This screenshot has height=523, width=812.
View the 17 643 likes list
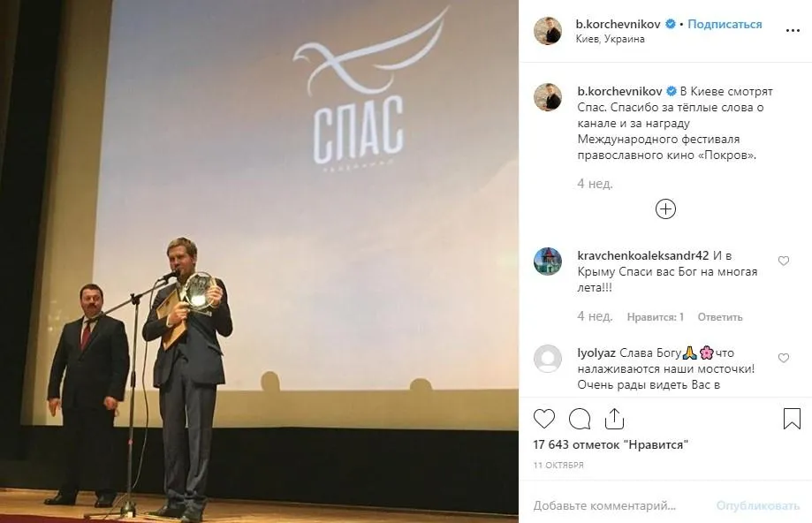[x=611, y=444]
